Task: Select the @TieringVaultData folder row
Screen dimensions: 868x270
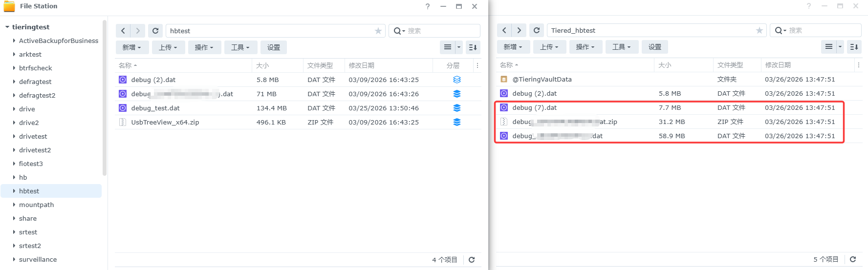Action: pyautogui.click(x=542, y=79)
